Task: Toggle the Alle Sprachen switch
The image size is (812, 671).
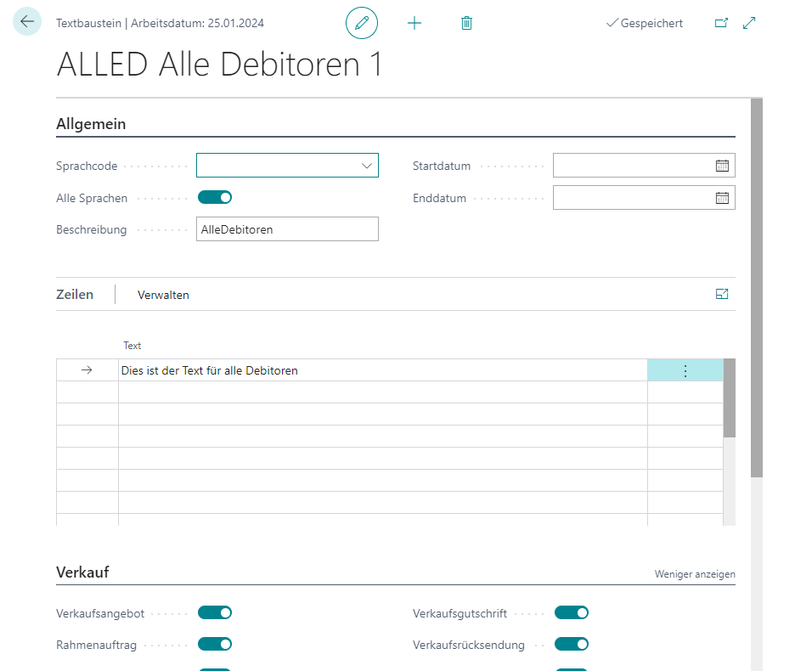Action: [215, 198]
